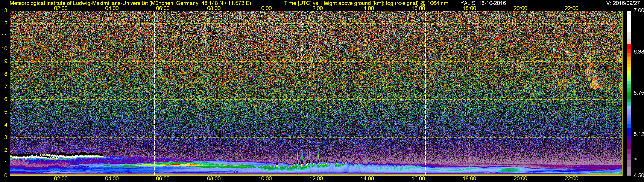Click the 6 km height axis label
Viewport: 644px width, 182px height.
pos(6,100)
